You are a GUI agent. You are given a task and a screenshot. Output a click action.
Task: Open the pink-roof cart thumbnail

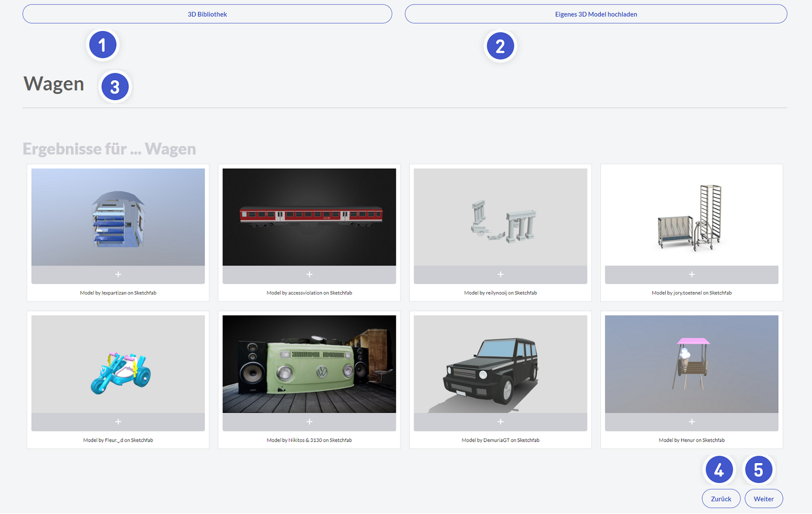point(691,364)
